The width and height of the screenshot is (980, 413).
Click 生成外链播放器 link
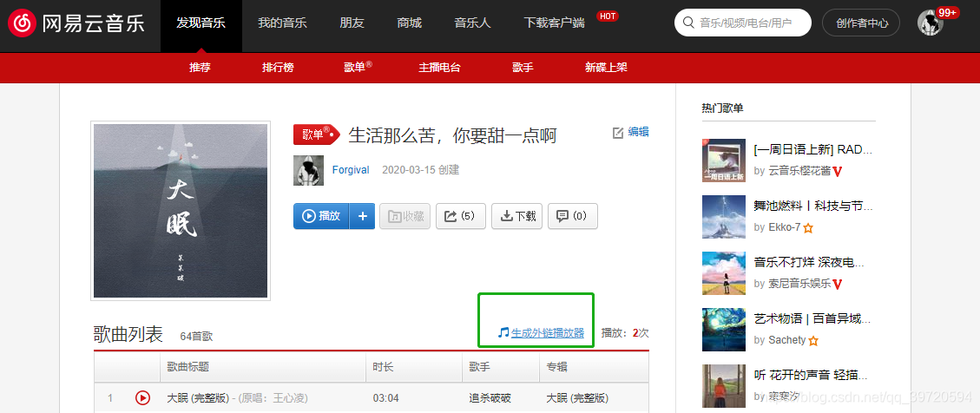coord(548,333)
